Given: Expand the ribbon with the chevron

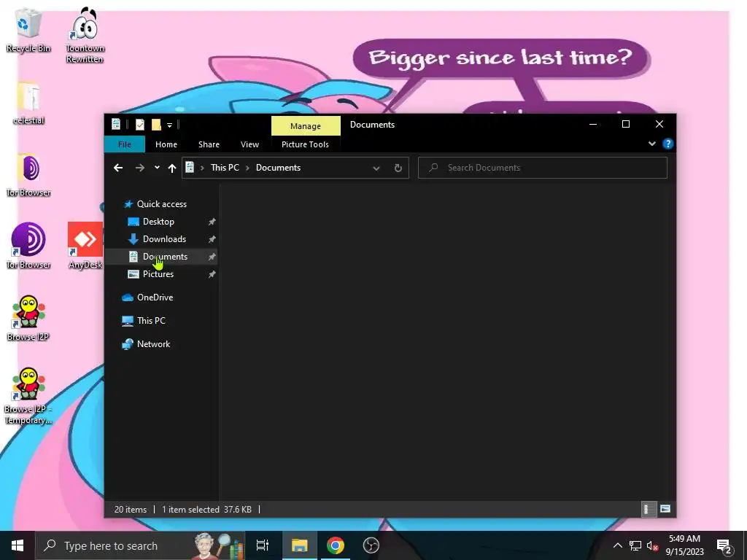Looking at the screenshot, I should click(651, 144).
